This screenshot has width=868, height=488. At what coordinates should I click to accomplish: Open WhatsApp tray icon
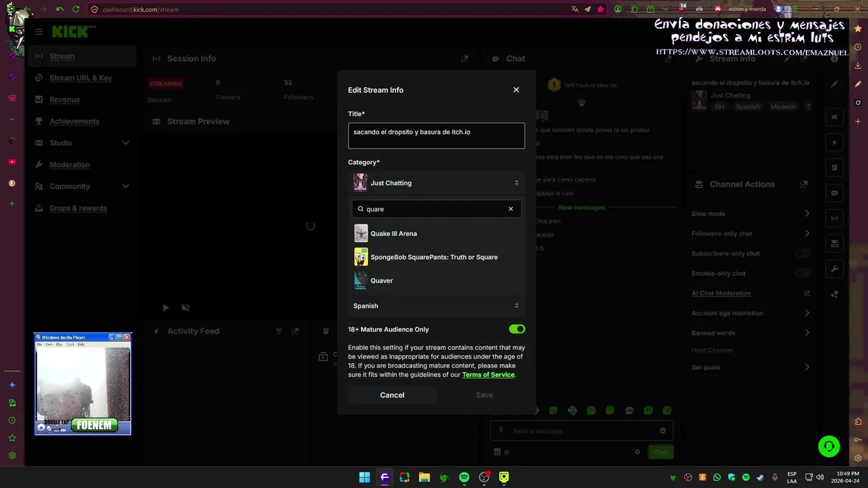coord(717,477)
